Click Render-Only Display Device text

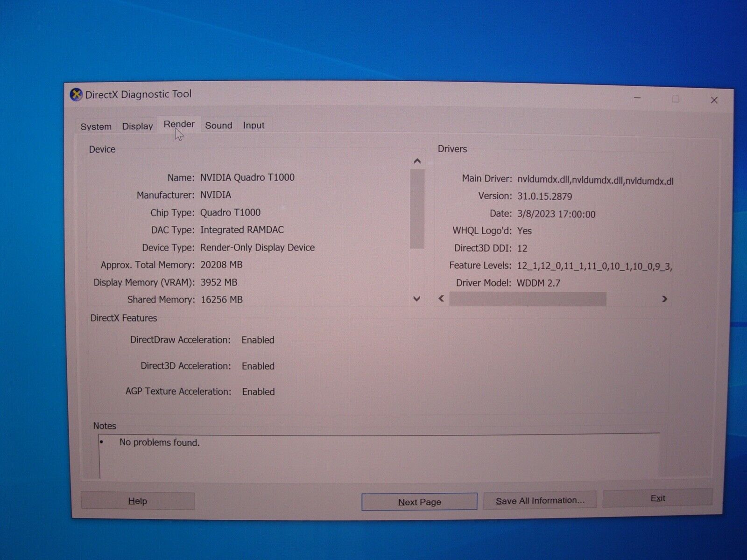[257, 247]
